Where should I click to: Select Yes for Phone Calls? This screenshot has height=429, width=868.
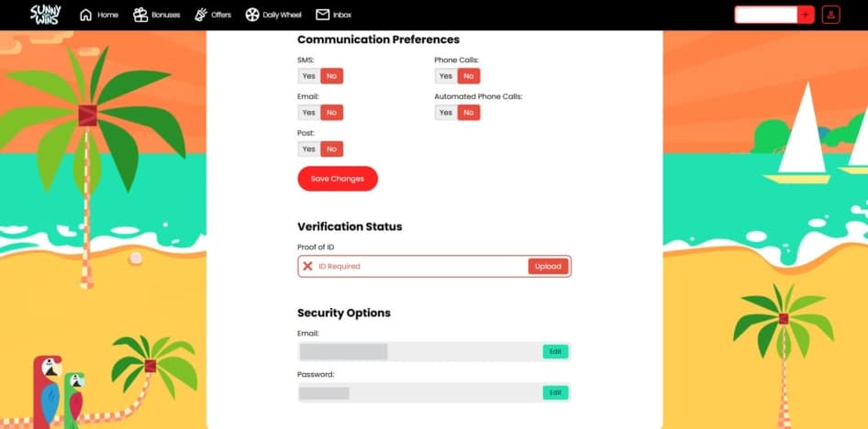pyautogui.click(x=445, y=76)
